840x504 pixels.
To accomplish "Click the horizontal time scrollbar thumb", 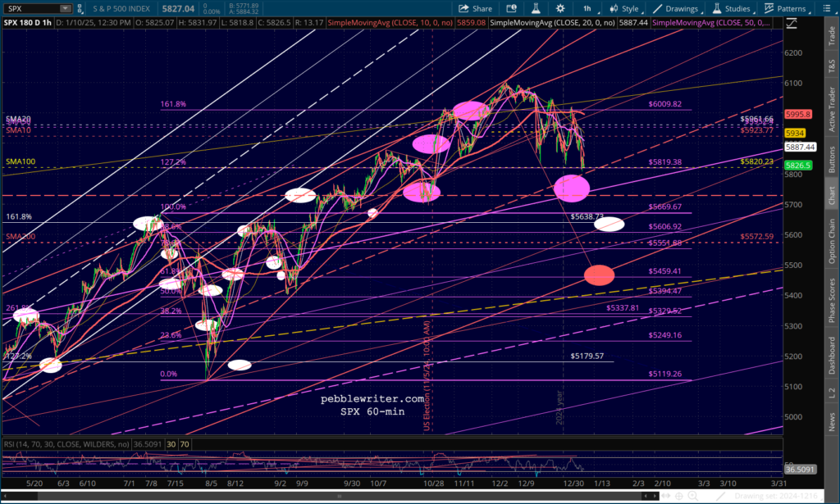I will pyautogui.click(x=339, y=497).
